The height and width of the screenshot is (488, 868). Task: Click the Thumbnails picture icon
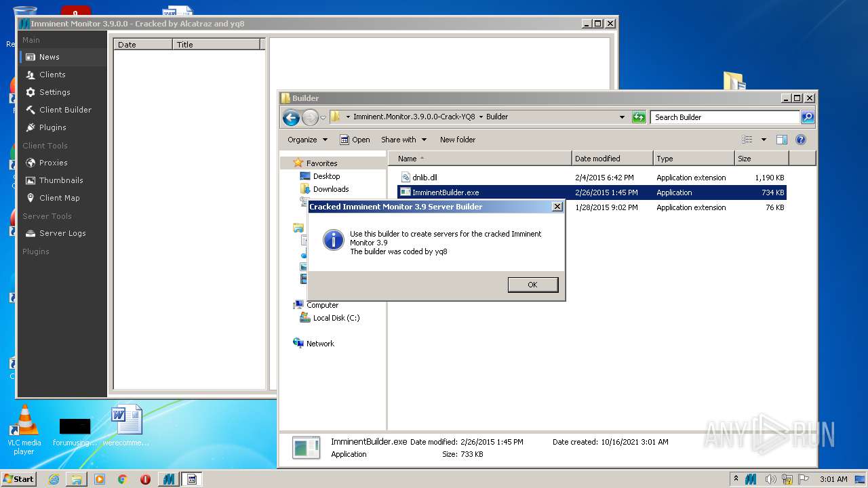[x=31, y=180]
